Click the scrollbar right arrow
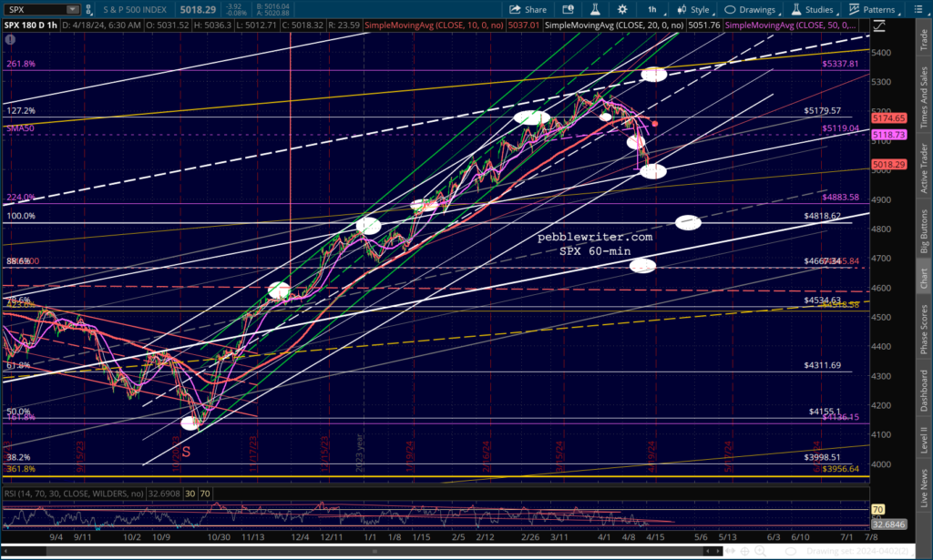The width and height of the screenshot is (933, 560). pos(719,551)
